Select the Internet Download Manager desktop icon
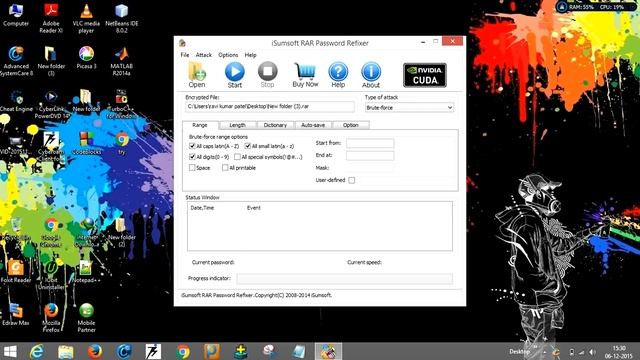This screenshot has height=360, width=640. coord(86,232)
